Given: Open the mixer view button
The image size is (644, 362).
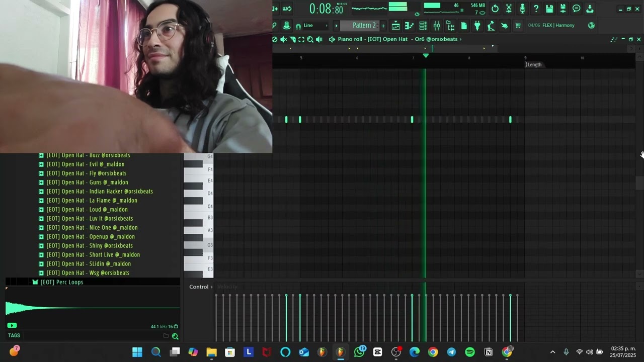Looking at the screenshot, I should (436, 26).
